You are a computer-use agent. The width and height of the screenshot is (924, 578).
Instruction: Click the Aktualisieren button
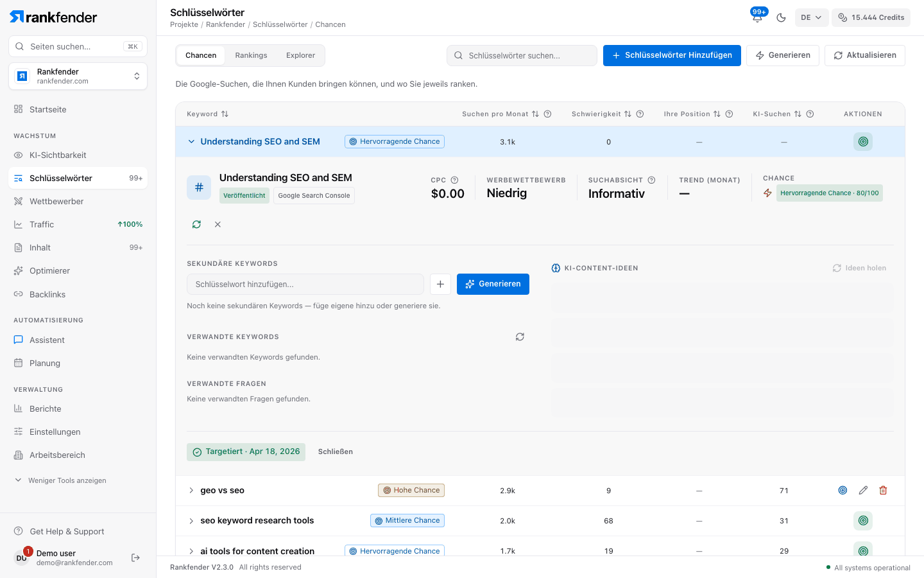click(865, 55)
